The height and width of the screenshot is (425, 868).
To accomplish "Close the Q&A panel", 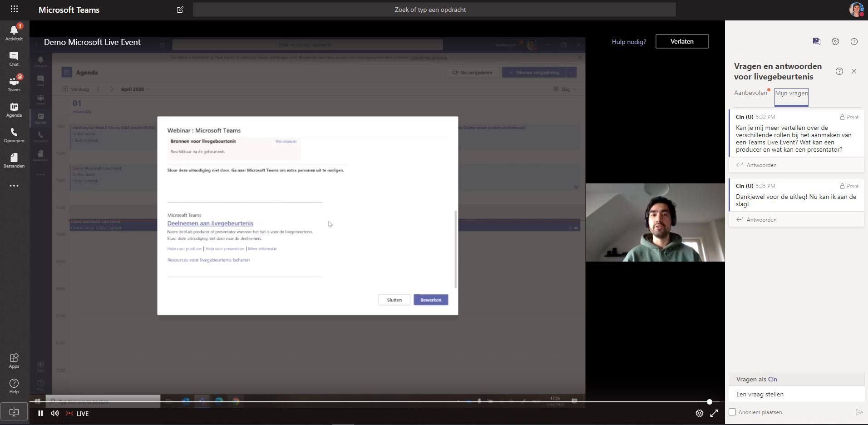I will (x=854, y=71).
